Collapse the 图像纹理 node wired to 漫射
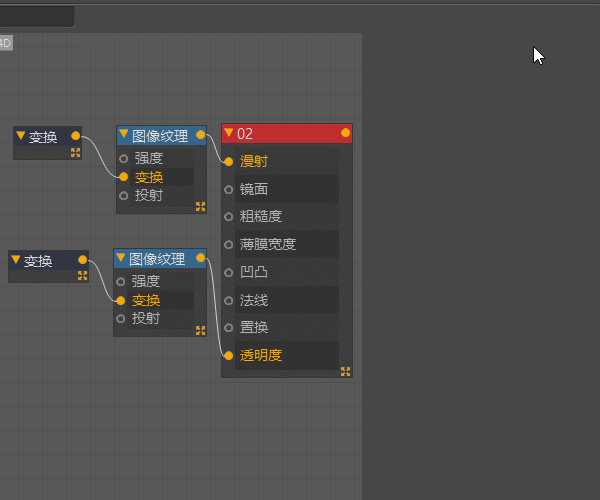 click(123, 134)
